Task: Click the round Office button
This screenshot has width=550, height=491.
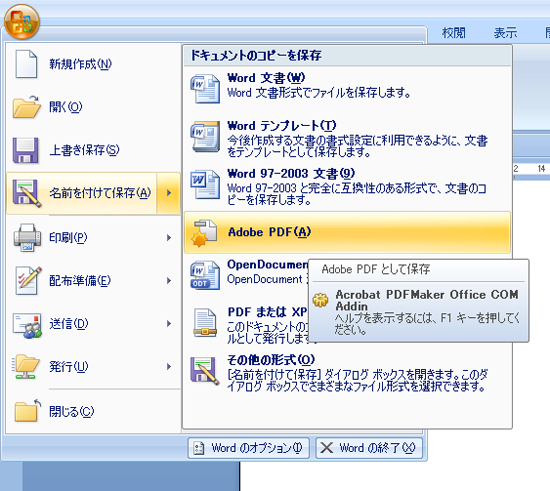Action: (22, 22)
